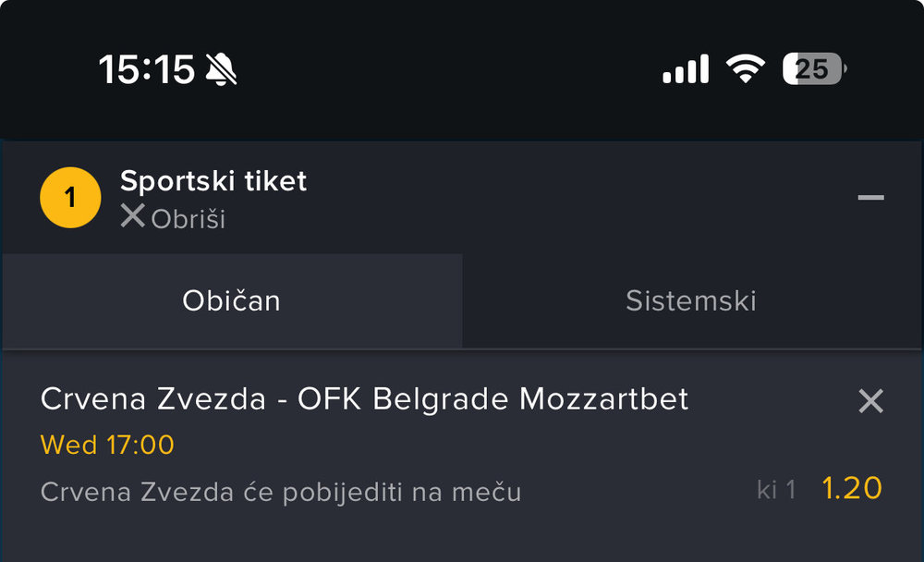Tap the 'ki 1' market label
The height and width of the screenshot is (562, 924).
[776, 490]
